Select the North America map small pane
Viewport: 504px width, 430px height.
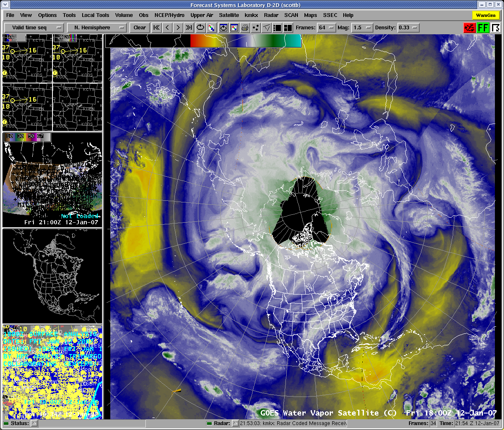pos(52,276)
